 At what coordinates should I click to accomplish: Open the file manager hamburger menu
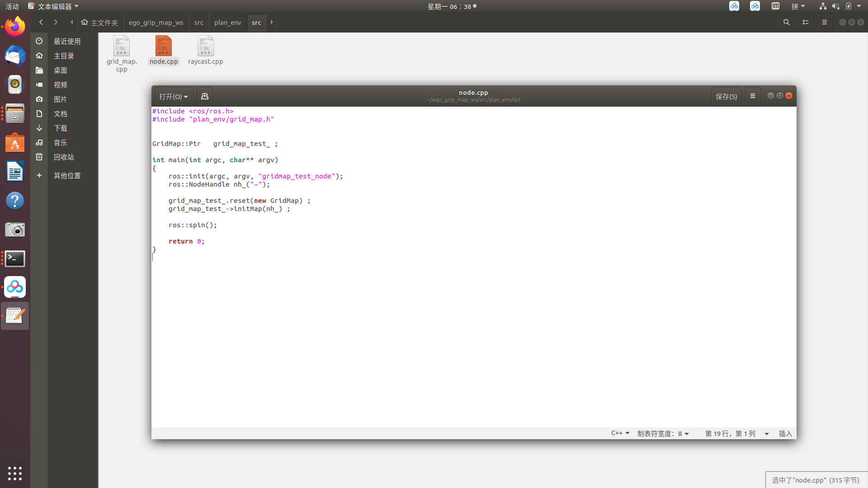(825, 22)
